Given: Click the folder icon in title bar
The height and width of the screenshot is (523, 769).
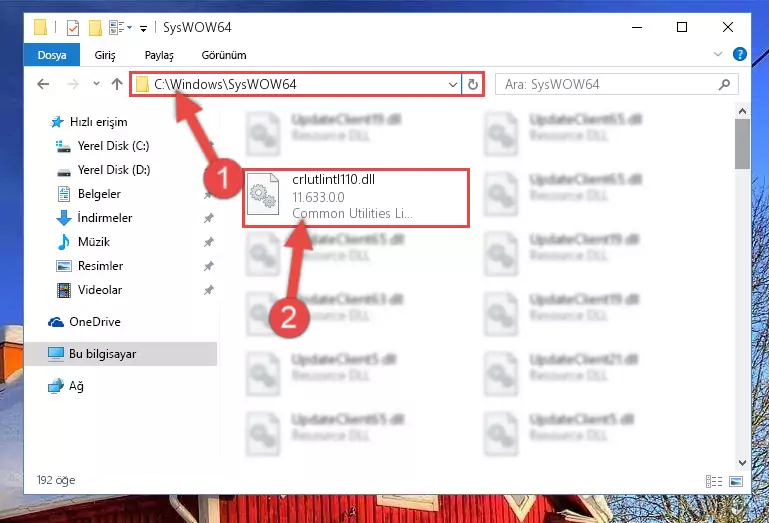Looking at the screenshot, I should tap(40, 27).
